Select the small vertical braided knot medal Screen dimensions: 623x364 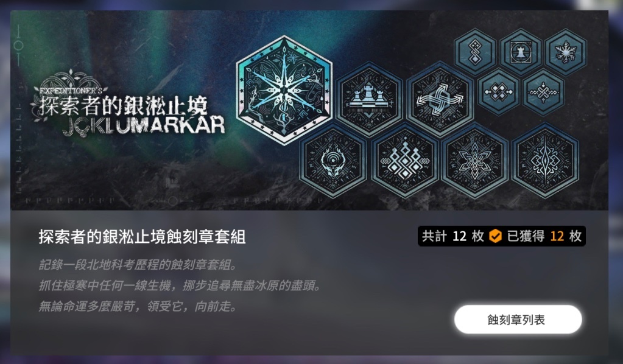475,52
